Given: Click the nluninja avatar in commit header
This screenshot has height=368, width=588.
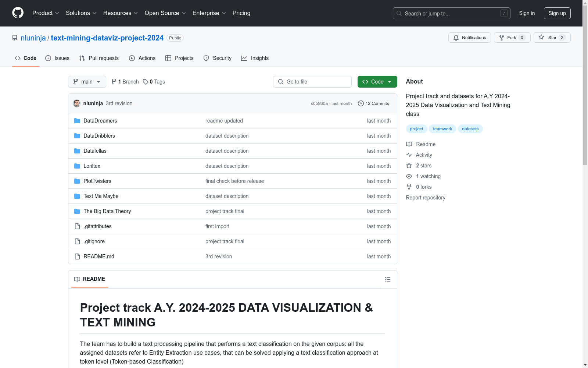Looking at the screenshot, I should [77, 103].
